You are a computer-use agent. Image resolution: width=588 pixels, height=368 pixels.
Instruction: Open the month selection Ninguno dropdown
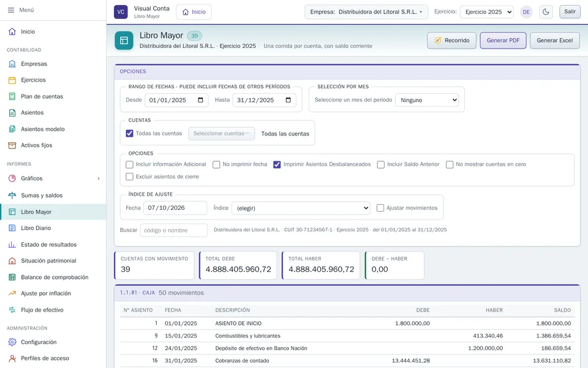(427, 100)
